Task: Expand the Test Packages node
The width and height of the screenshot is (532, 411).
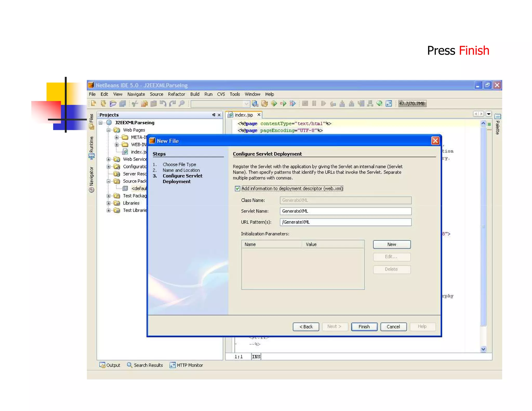Action: tap(109, 196)
